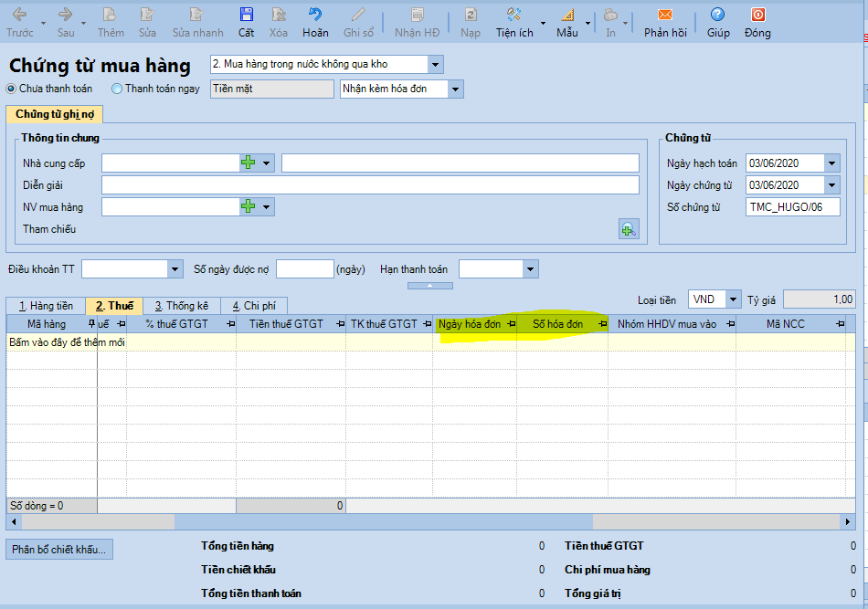Switch to Thống kê tab
The height and width of the screenshot is (609, 868).
click(181, 306)
